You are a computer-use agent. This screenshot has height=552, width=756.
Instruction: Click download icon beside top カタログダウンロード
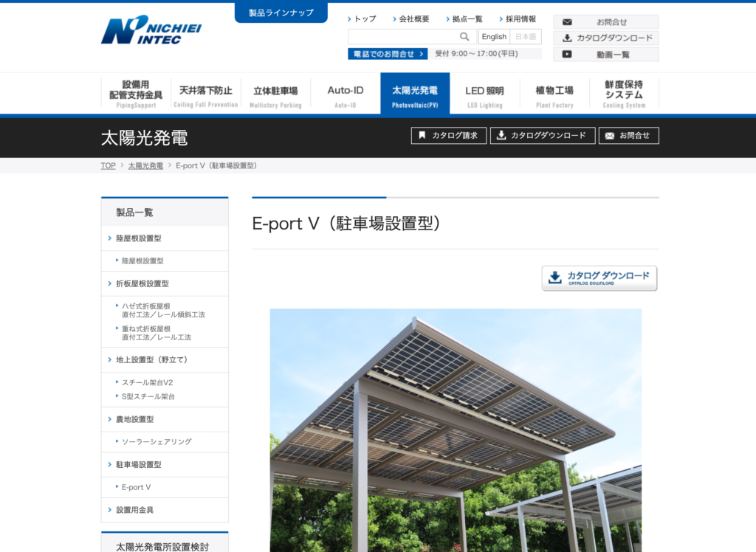567,38
